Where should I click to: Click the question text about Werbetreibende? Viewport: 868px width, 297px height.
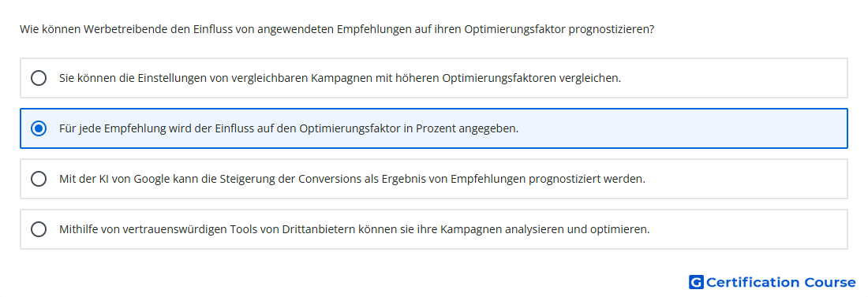pyautogui.click(x=337, y=29)
